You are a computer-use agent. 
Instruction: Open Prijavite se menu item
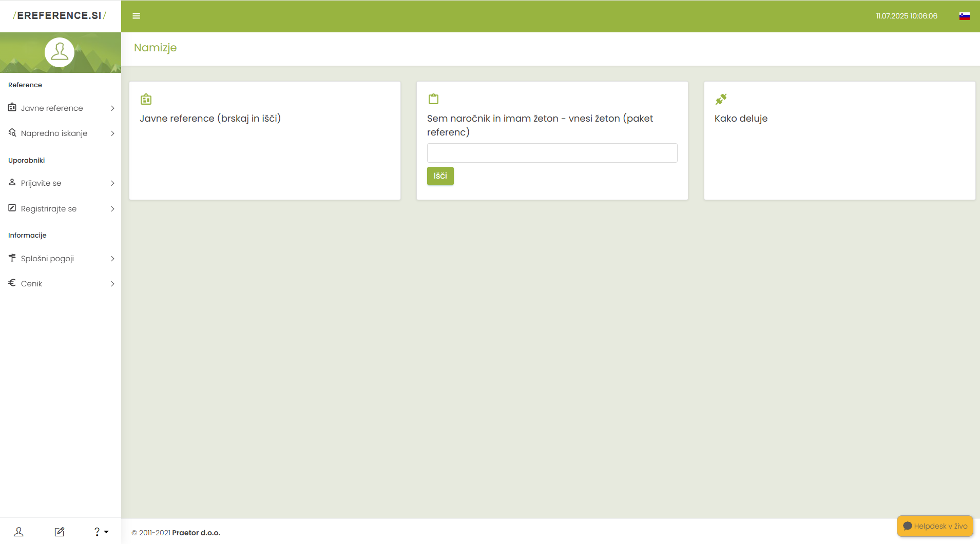pos(41,183)
